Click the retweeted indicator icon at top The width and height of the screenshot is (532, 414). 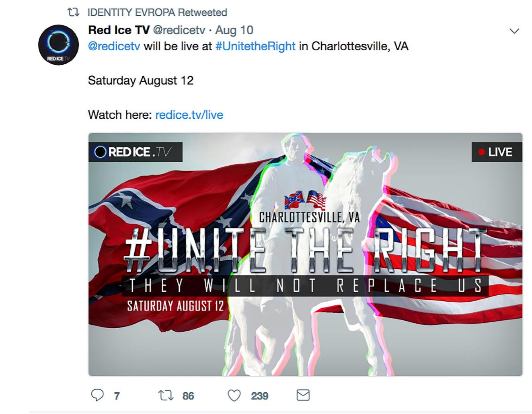pyautogui.click(x=73, y=12)
